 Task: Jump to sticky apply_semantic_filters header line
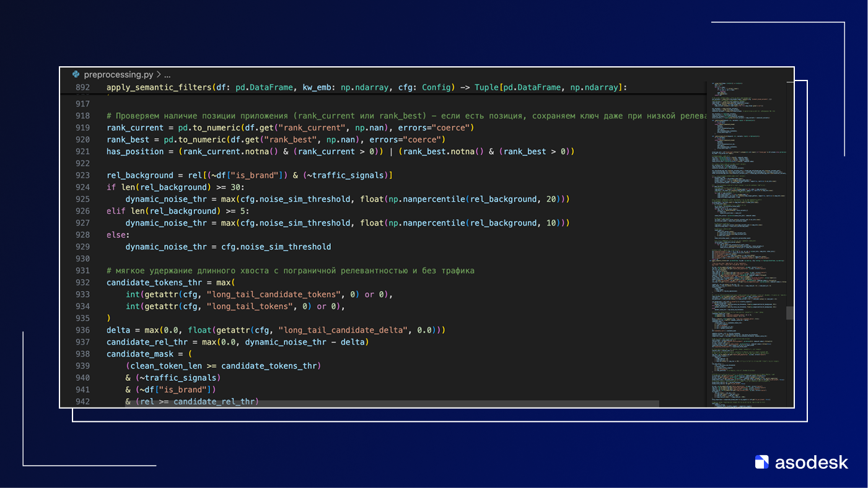[x=366, y=87]
